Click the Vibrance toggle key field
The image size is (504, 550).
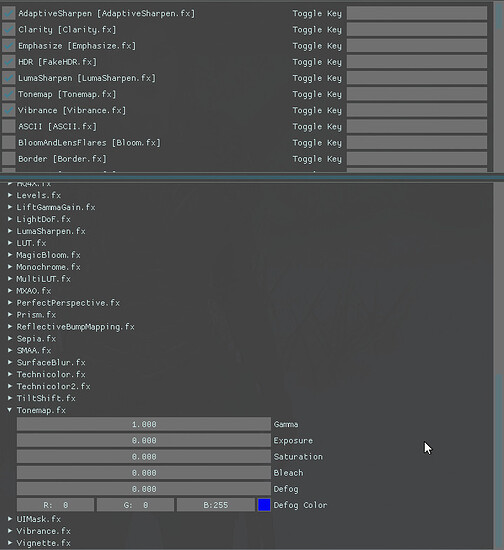[x=417, y=110]
